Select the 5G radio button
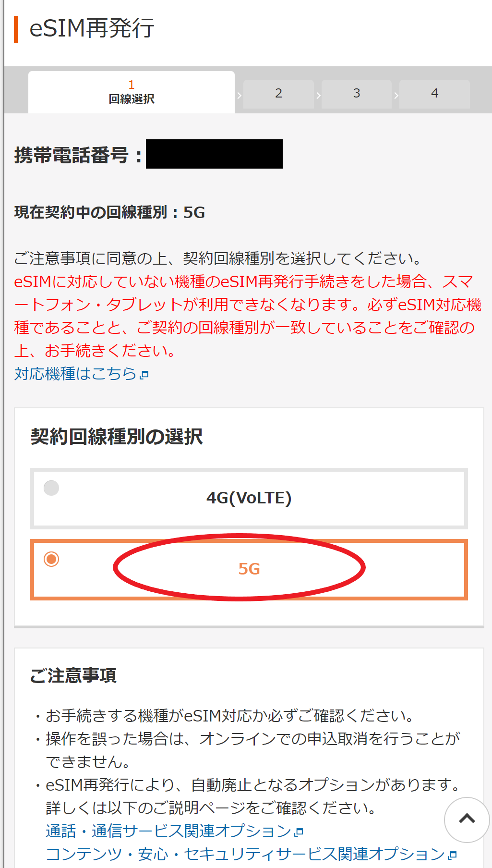Image resolution: width=492 pixels, height=868 pixels. (x=51, y=559)
